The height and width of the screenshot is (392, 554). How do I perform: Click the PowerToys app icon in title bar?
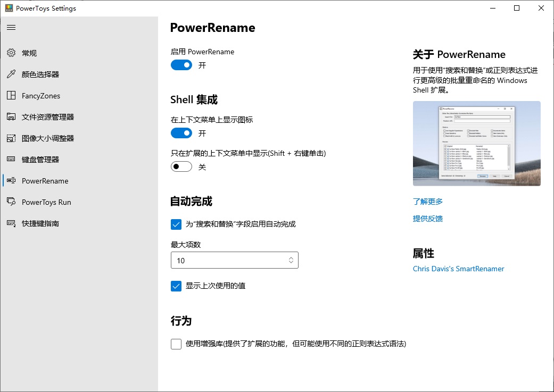point(9,8)
